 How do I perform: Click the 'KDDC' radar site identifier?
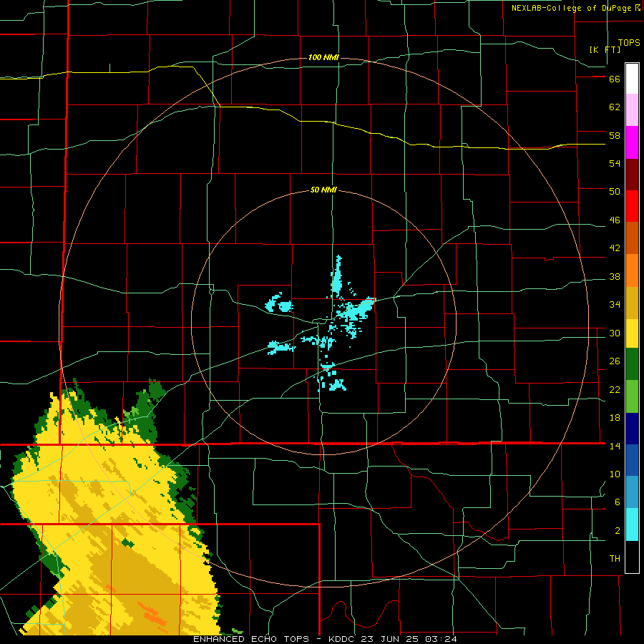click(x=343, y=639)
